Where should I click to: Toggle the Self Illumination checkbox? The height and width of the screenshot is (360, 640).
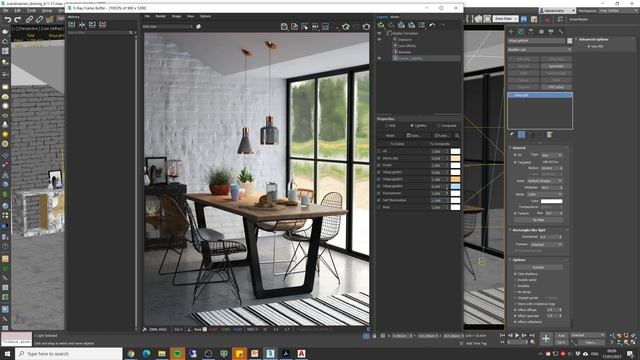point(379,200)
